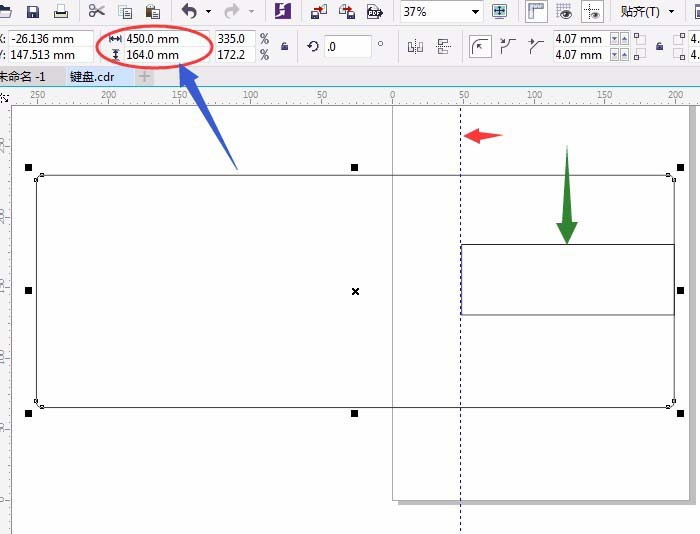Toggle the lock ratio padlock
This screenshot has height=534, width=700.
pos(284,46)
